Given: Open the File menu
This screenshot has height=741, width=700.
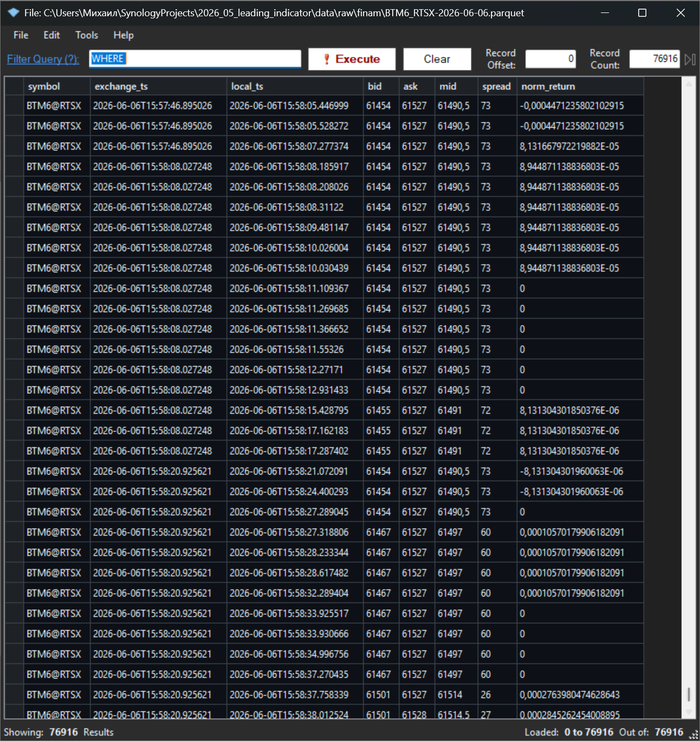Looking at the screenshot, I should (21, 35).
